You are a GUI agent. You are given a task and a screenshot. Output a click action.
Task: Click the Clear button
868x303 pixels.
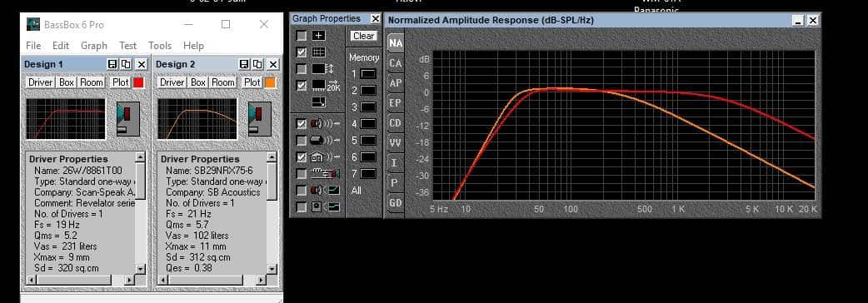point(364,36)
